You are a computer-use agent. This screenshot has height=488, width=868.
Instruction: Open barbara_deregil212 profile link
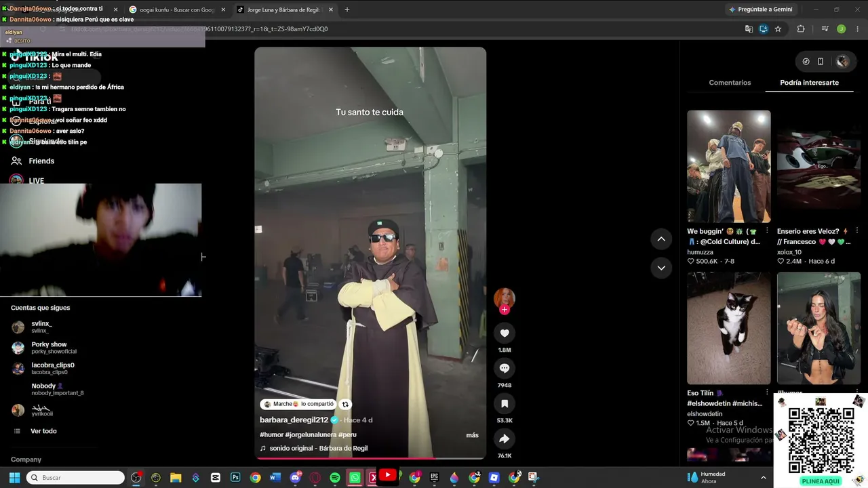(x=294, y=420)
